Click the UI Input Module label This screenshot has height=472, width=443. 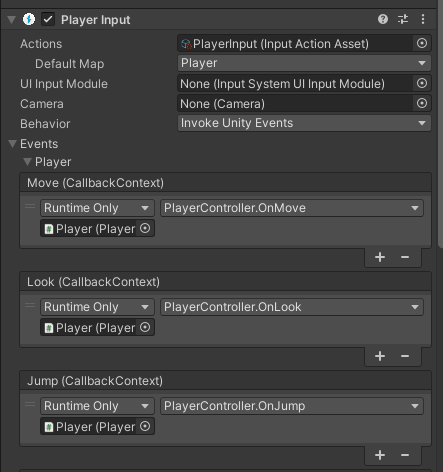click(x=64, y=84)
